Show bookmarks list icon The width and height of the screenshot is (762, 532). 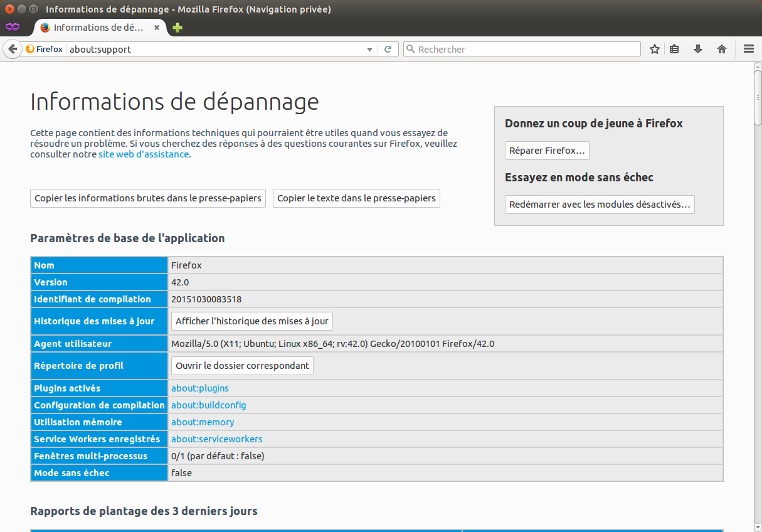pos(674,49)
